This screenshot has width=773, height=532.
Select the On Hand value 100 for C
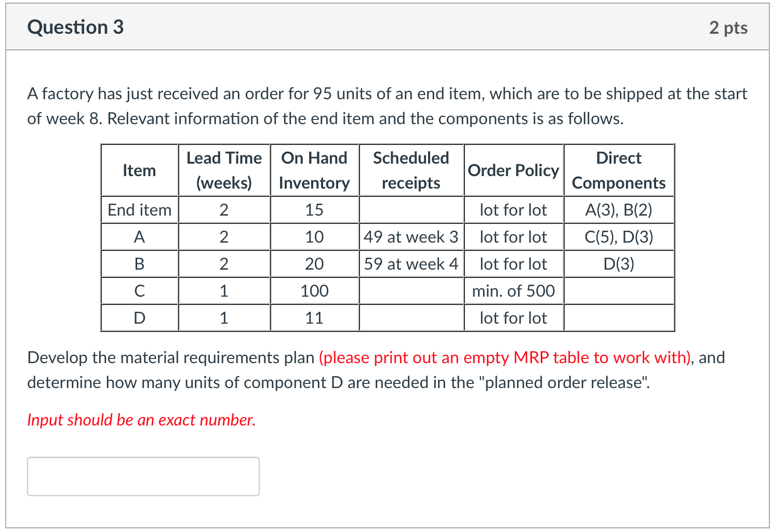314,291
